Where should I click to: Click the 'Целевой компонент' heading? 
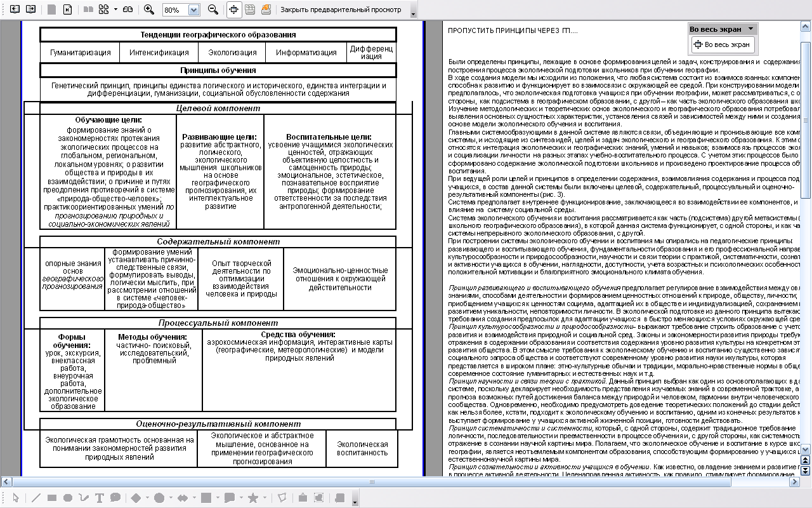pyautogui.click(x=218, y=109)
